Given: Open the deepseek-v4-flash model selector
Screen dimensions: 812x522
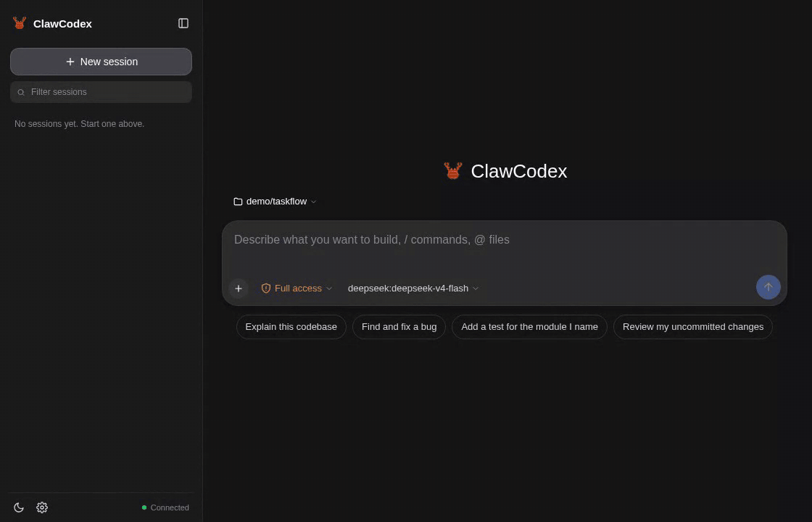Looking at the screenshot, I should [413, 289].
